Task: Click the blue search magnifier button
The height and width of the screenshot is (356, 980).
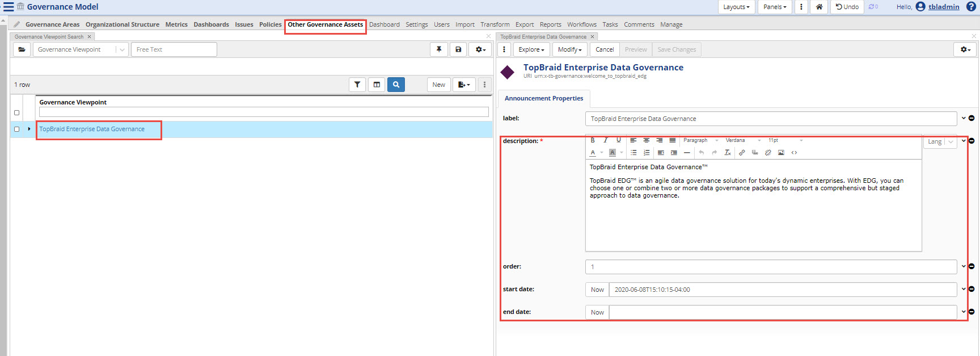Action: (x=396, y=85)
